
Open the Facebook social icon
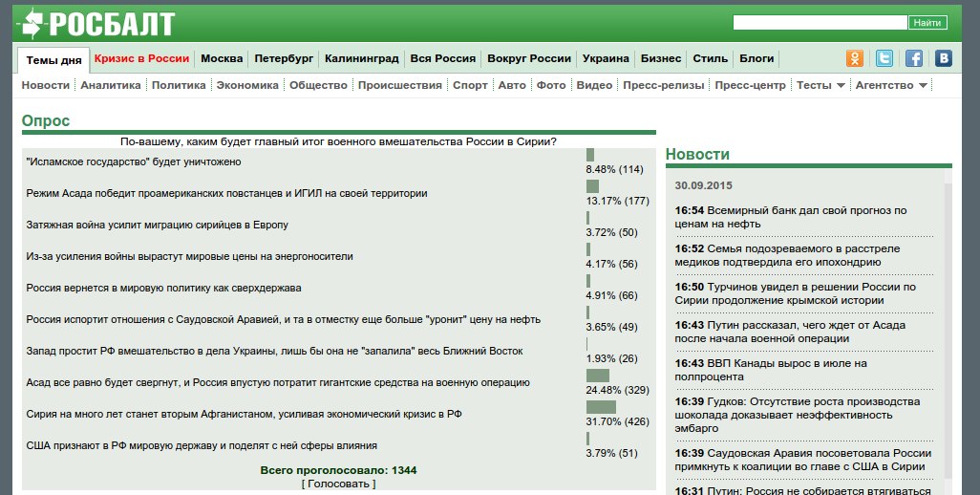click(914, 58)
